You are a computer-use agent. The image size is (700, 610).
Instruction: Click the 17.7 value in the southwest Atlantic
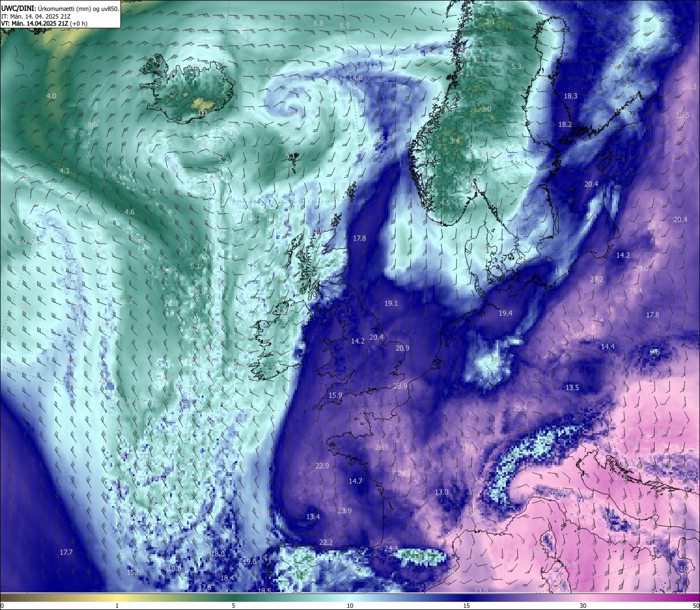pos(66,553)
